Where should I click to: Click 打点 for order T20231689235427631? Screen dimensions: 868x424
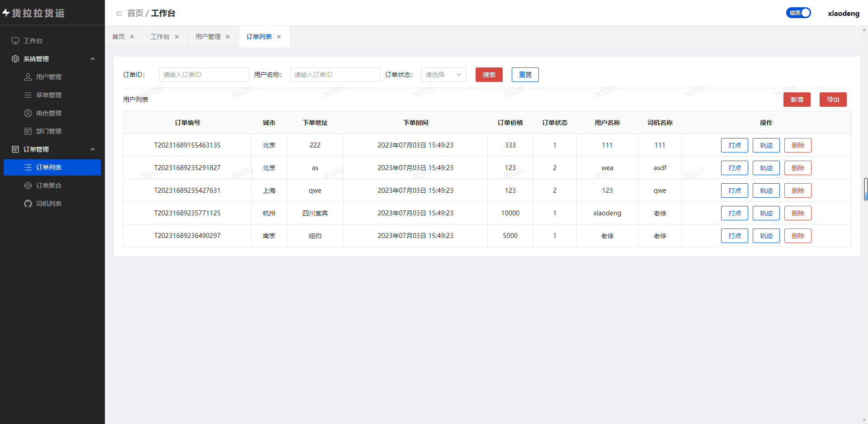pyautogui.click(x=735, y=191)
